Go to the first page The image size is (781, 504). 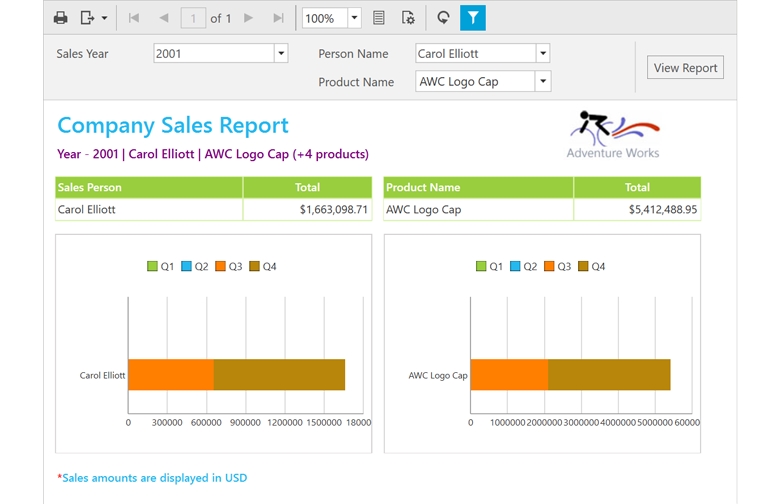point(134,18)
